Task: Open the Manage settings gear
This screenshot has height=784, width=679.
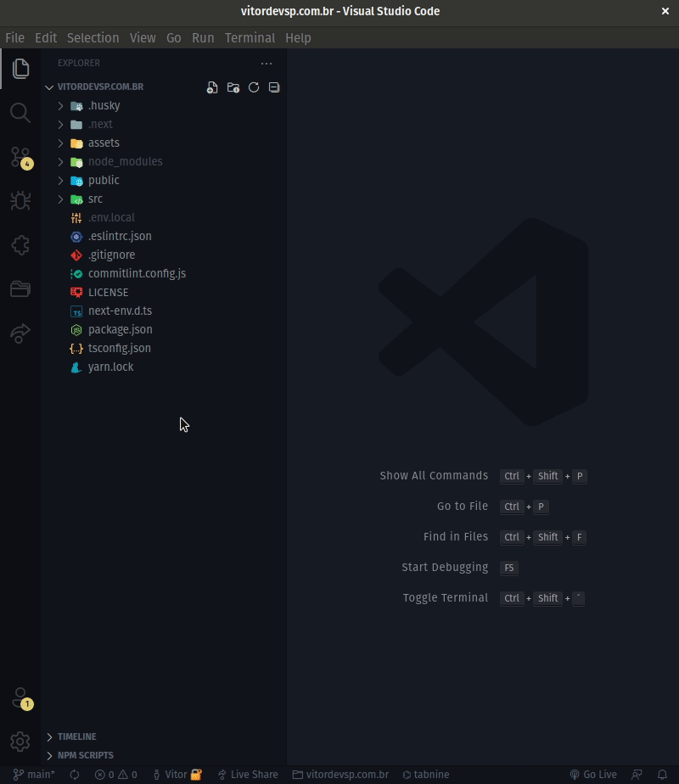Action: [x=20, y=742]
